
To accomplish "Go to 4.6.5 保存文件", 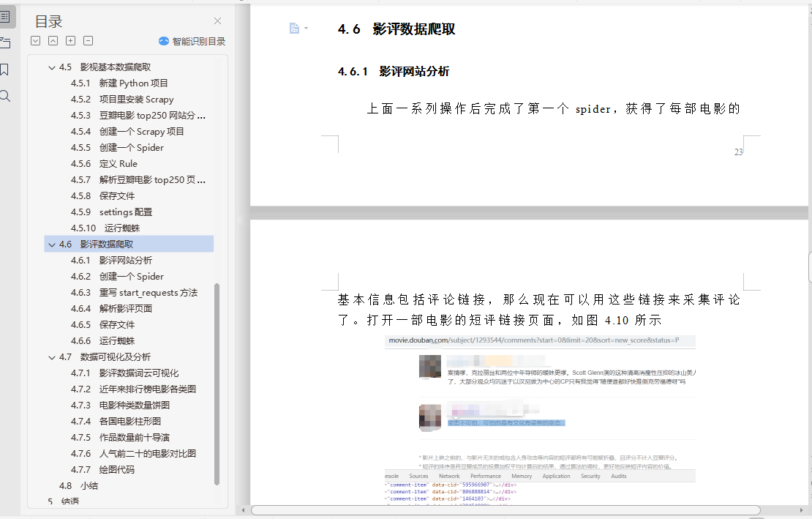I will [102, 324].
